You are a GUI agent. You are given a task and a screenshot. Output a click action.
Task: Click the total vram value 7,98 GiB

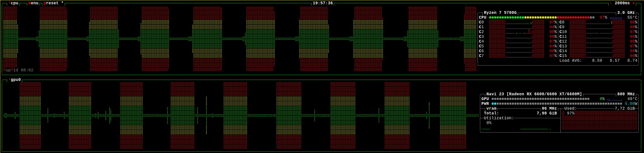point(547,113)
